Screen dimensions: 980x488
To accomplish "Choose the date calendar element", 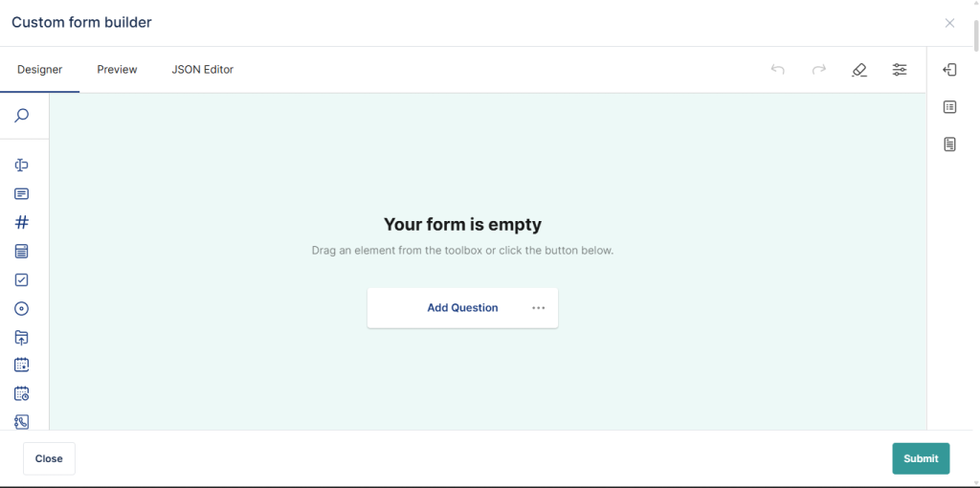I will 22,365.
